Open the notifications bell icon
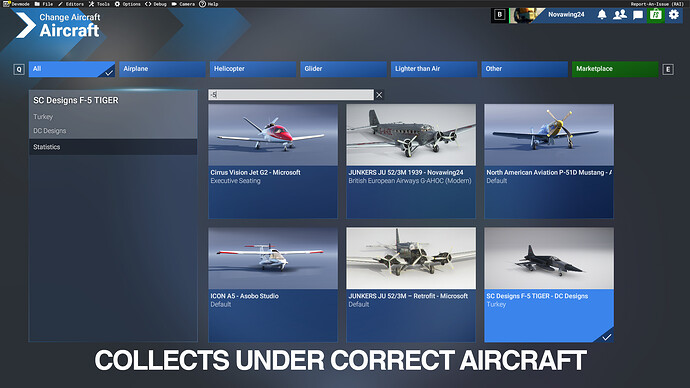The image size is (690, 388). 602,15
